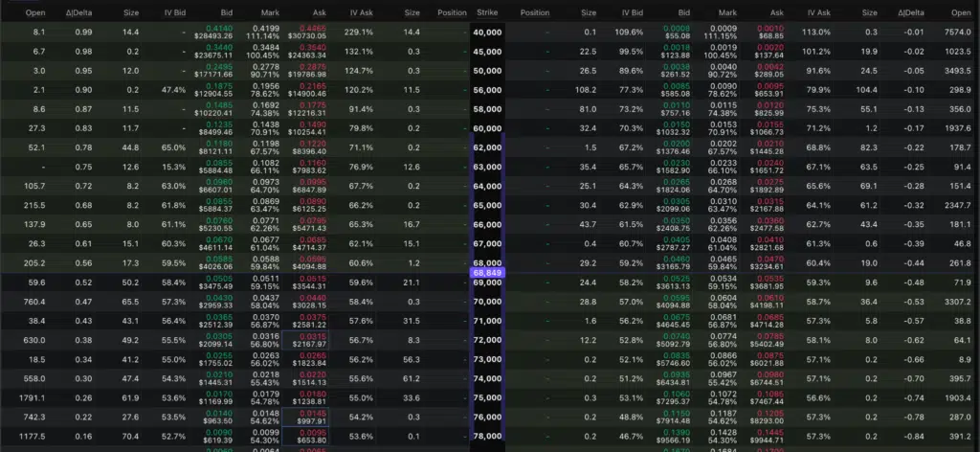Click the Strike column header
The height and width of the screenshot is (452, 980).
coord(486,13)
